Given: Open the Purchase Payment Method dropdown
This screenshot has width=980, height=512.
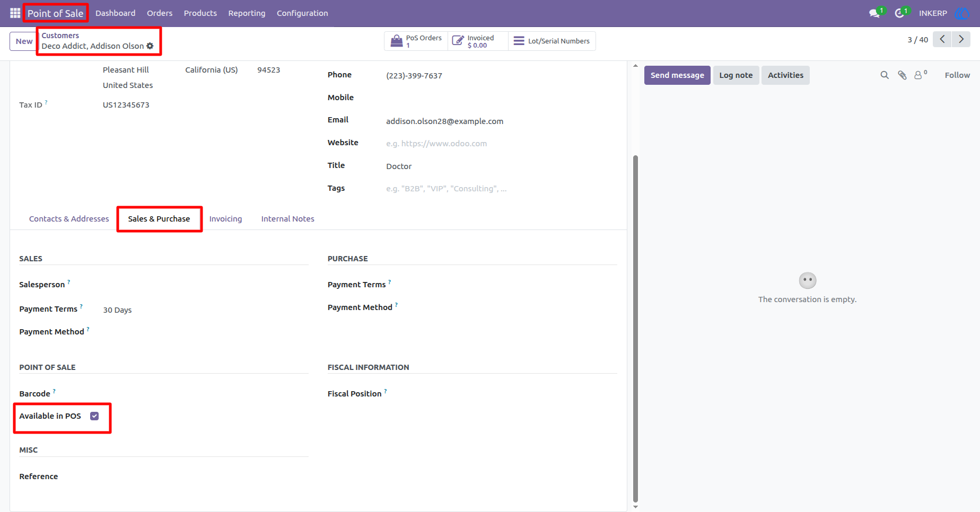Looking at the screenshot, I should [x=514, y=307].
